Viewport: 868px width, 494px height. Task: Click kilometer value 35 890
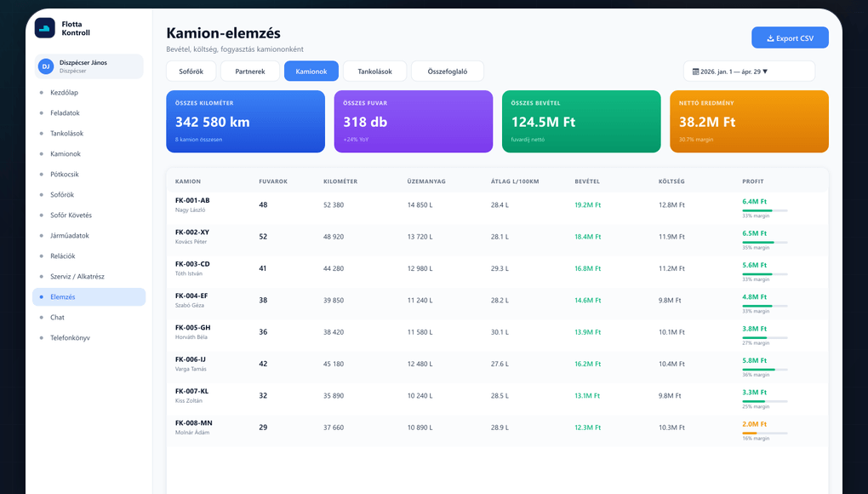(x=334, y=396)
